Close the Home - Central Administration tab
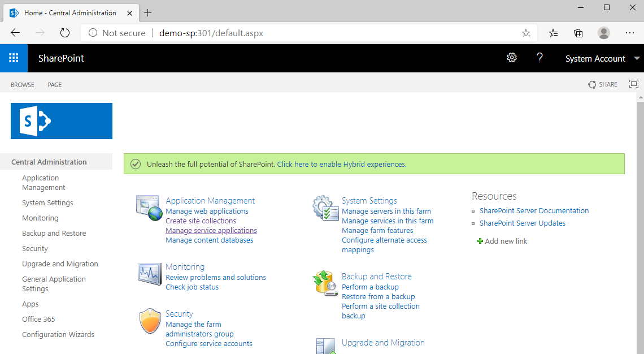Screen dimensions: 644x354 (129, 13)
